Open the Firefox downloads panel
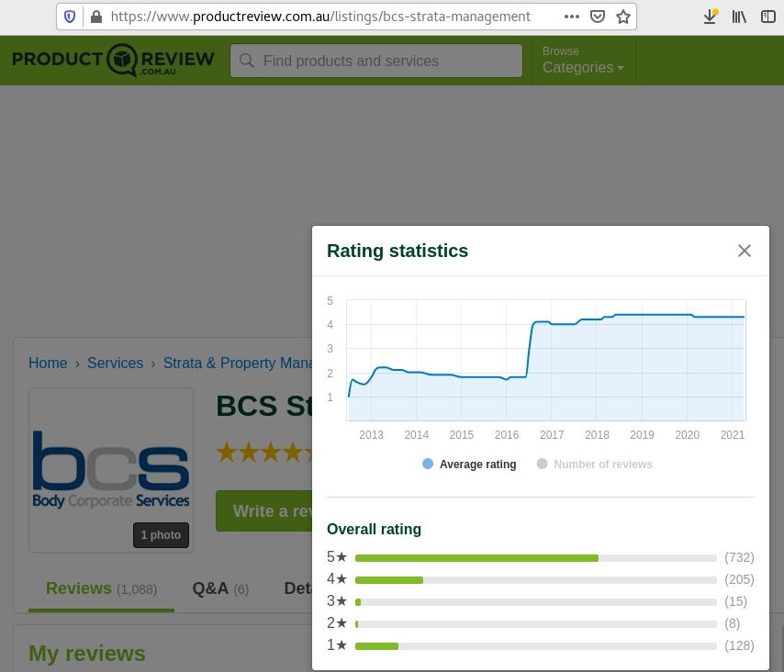 pyautogui.click(x=710, y=17)
